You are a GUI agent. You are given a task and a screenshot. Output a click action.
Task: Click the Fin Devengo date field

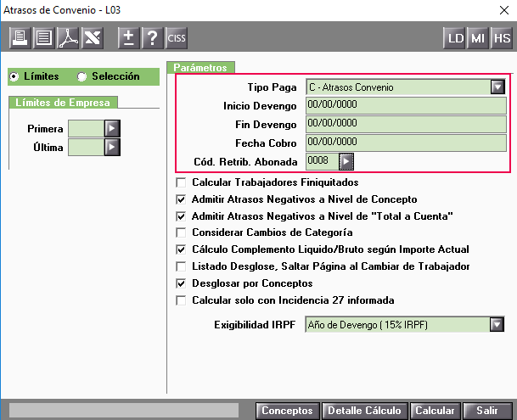406,124
